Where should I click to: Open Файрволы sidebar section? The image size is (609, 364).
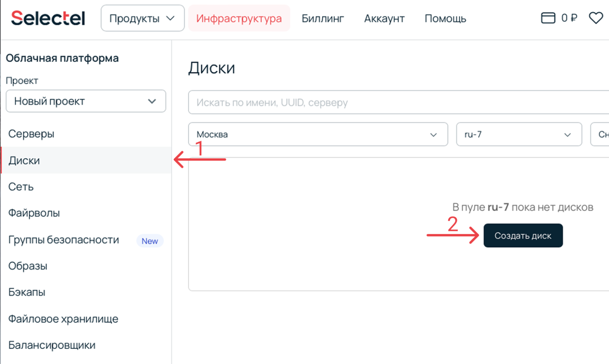tap(34, 213)
